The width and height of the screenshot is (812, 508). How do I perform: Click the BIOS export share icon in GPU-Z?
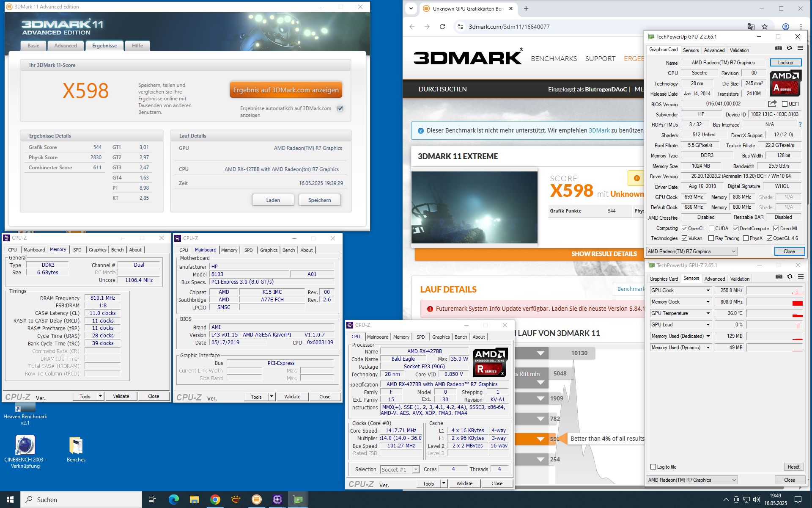pyautogui.click(x=772, y=104)
